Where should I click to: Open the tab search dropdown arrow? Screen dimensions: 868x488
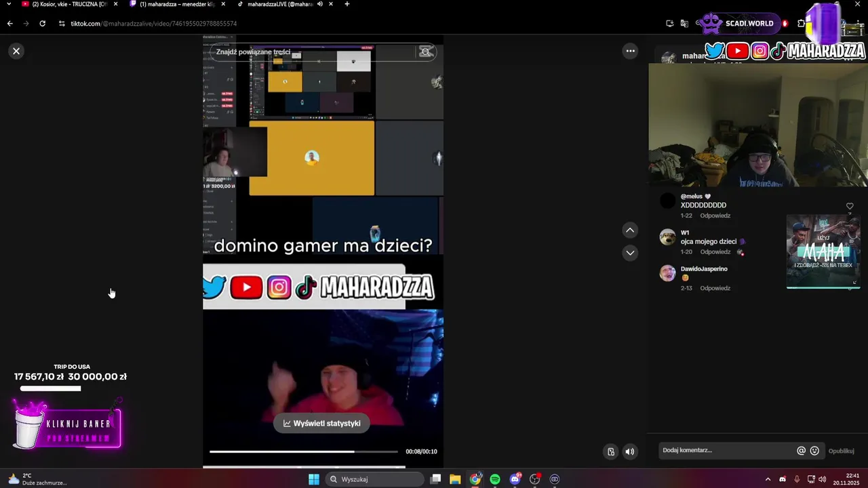(x=9, y=4)
